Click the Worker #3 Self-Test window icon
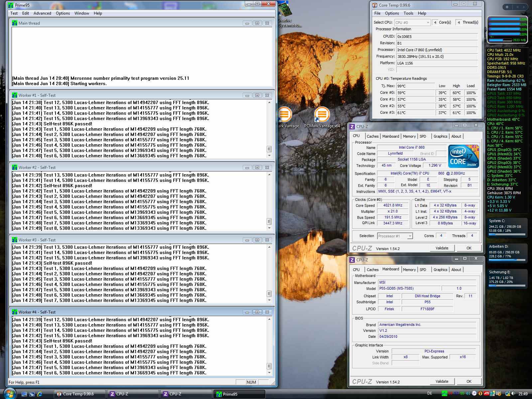Screen dimensions: 532x399 click(15, 240)
